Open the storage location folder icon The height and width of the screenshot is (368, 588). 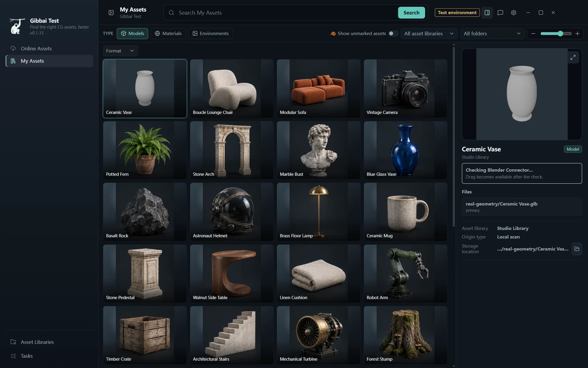point(577,249)
